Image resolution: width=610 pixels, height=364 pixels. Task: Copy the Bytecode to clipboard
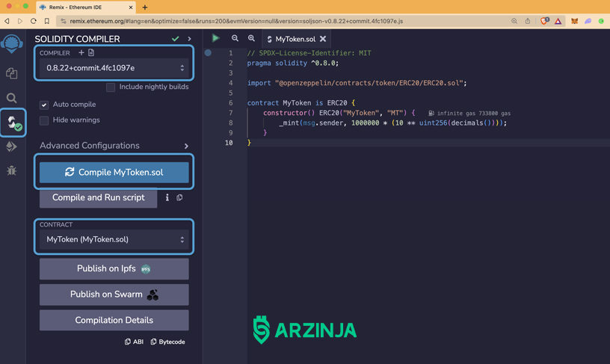point(168,342)
